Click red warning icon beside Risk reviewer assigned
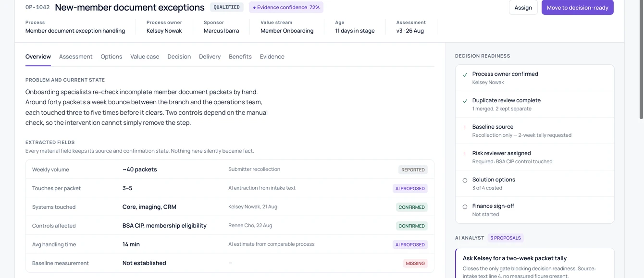Screen dimensions: 644x278 pos(465,154)
